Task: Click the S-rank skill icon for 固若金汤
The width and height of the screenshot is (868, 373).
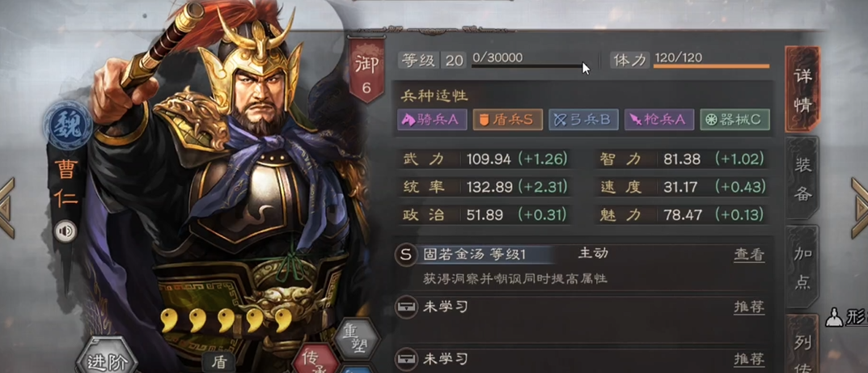Action: [406, 255]
